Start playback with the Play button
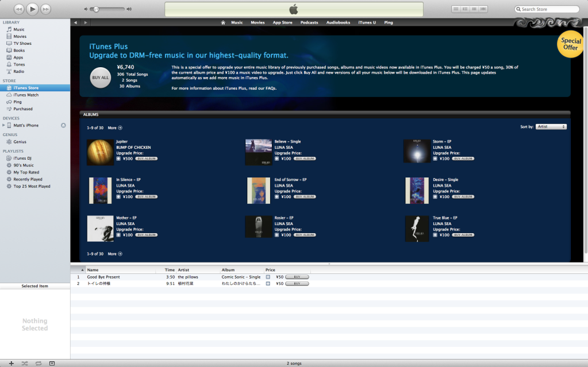 pos(32,9)
